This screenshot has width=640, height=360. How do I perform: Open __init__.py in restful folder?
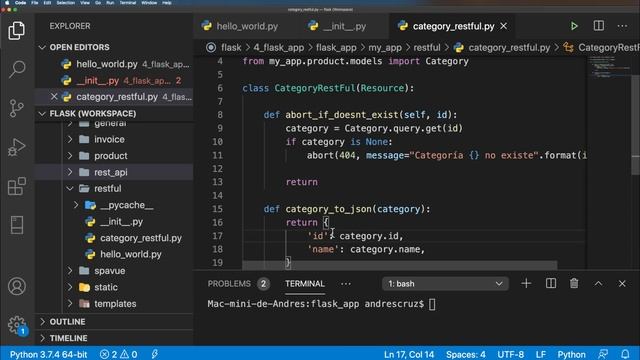click(x=121, y=222)
